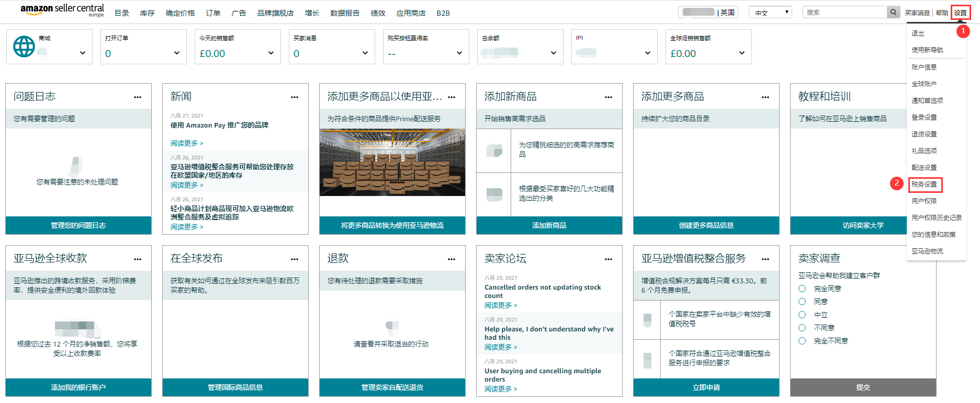Select 税务设置 from the settings menu

point(924,184)
